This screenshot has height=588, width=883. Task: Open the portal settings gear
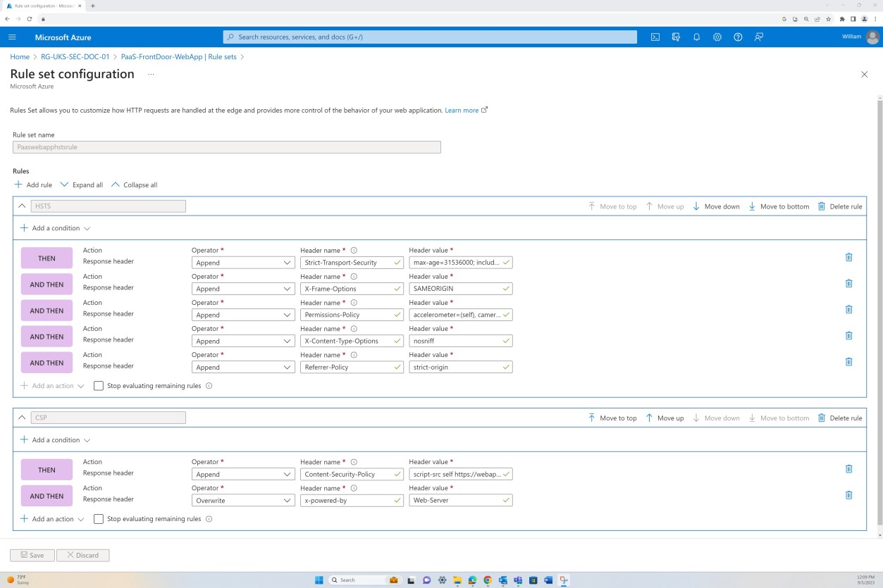(x=717, y=37)
